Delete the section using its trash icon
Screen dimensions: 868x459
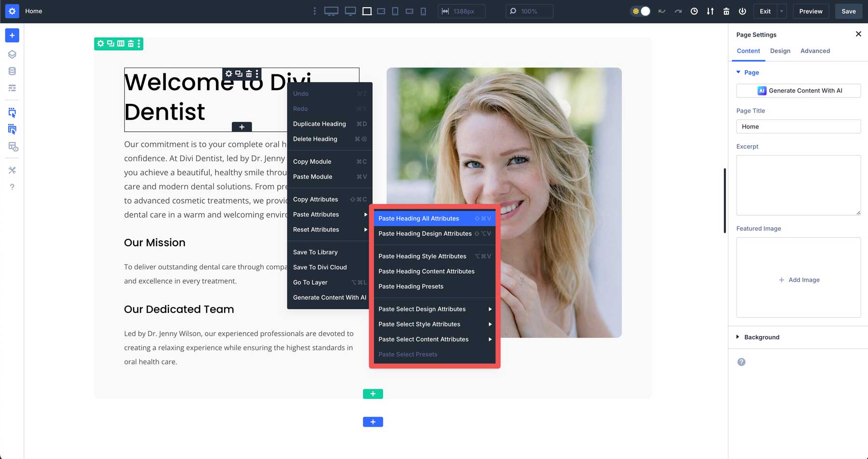[130, 43]
